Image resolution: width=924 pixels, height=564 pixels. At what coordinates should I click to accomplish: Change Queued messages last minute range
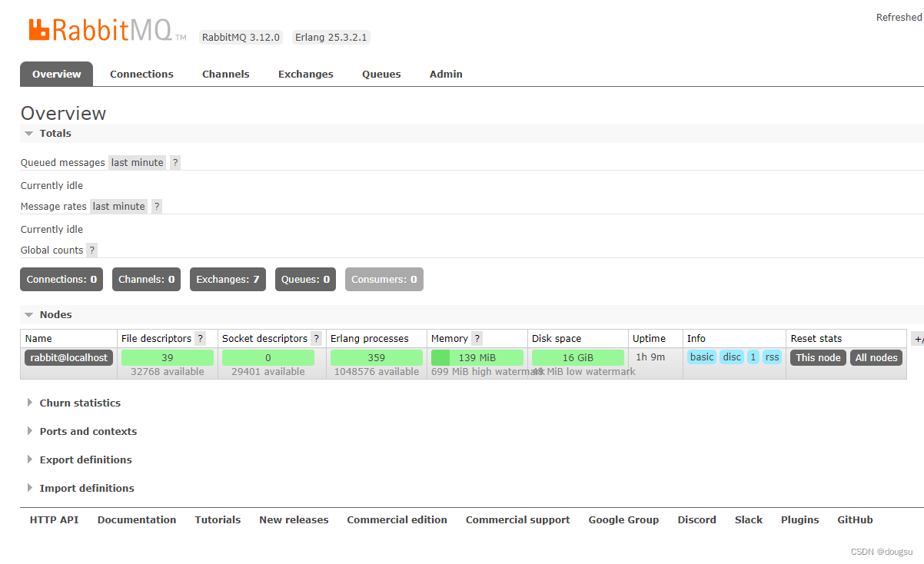[138, 163]
